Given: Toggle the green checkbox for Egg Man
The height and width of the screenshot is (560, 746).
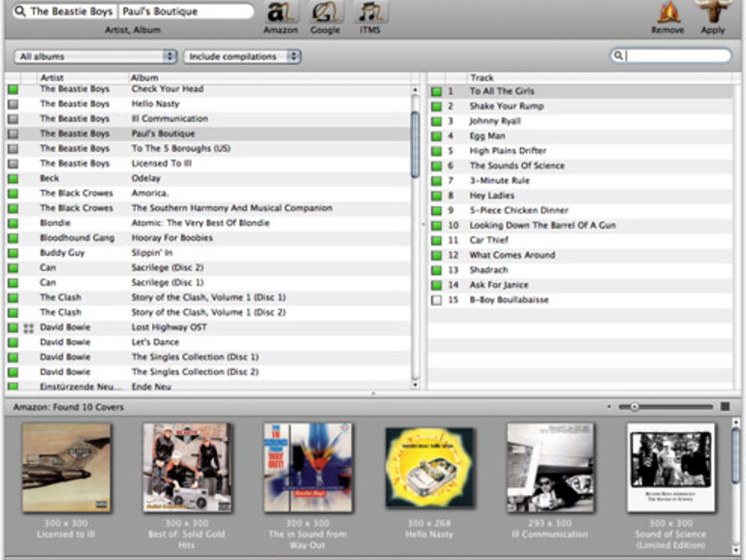Looking at the screenshot, I should tap(437, 137).
